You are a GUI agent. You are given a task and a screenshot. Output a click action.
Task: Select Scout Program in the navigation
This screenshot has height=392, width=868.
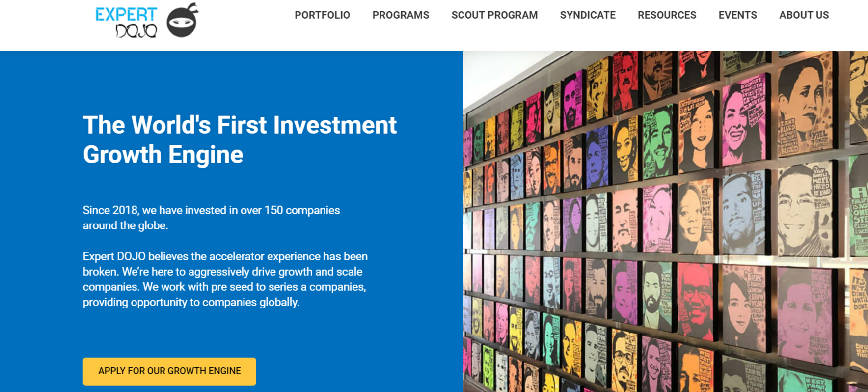tap(494, 15)
